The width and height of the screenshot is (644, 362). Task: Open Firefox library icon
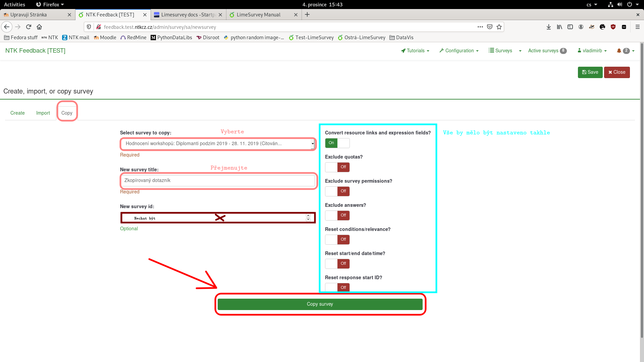(x=559, y=27)
